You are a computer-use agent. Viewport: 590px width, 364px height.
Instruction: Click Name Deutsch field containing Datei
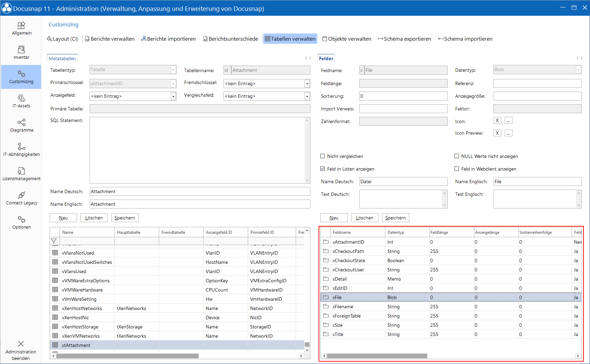(403, 181)
